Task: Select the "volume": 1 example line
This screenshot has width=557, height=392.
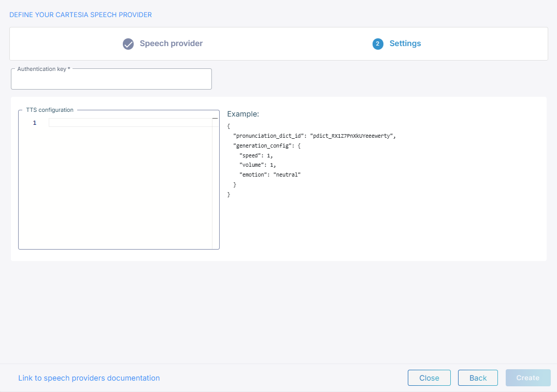Action: coord(258,165)
